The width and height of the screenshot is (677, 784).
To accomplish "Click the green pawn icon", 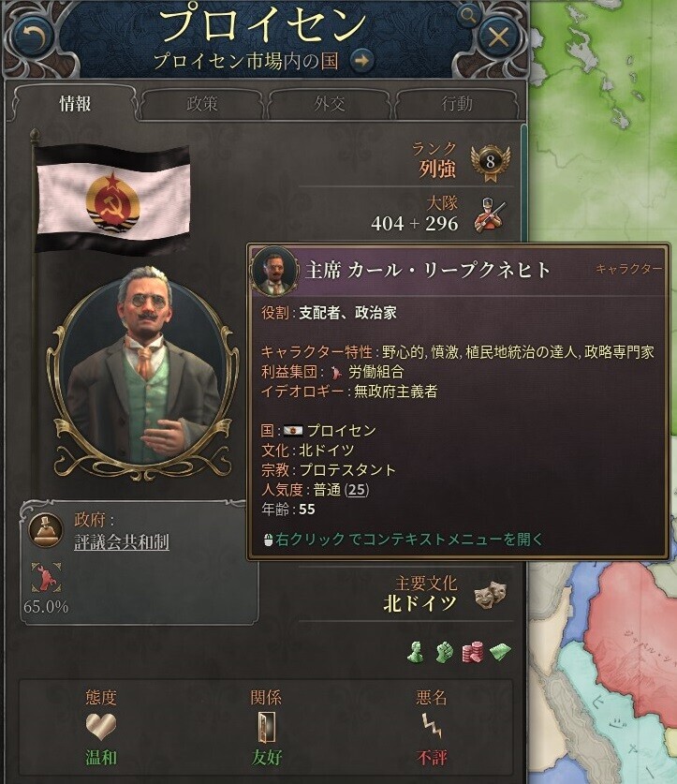I will 416,652.
